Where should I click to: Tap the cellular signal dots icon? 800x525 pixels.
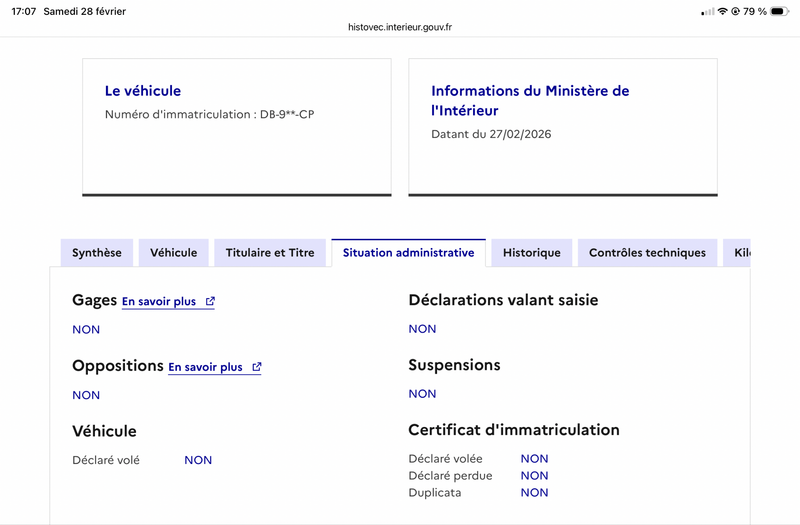click(x=708, y=11)
